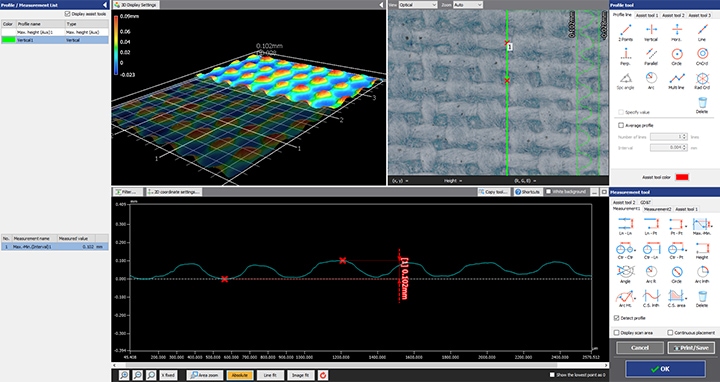
Task: Click the Area zoom button
Action: click(x=205, y=375)
